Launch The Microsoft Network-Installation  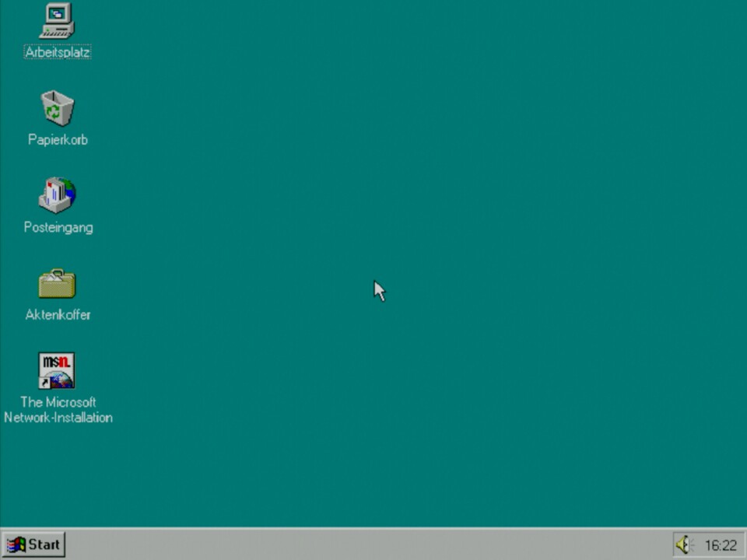click(x=56, y=369)
